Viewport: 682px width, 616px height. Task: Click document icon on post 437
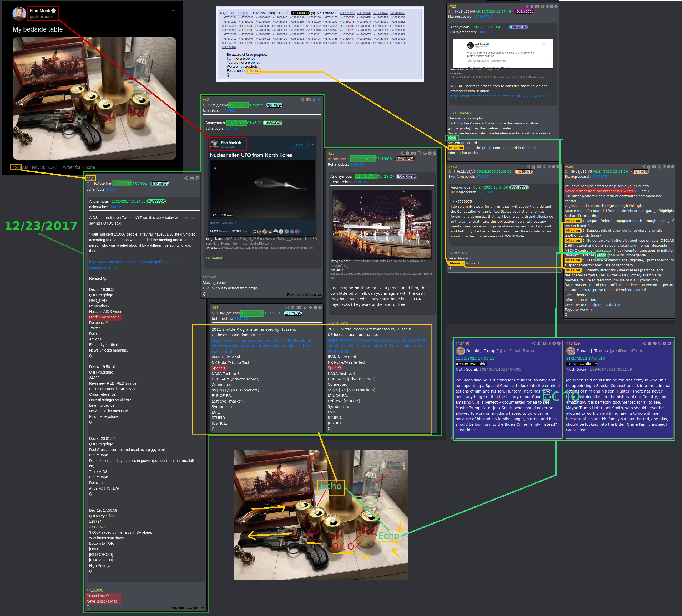[420, 153]
